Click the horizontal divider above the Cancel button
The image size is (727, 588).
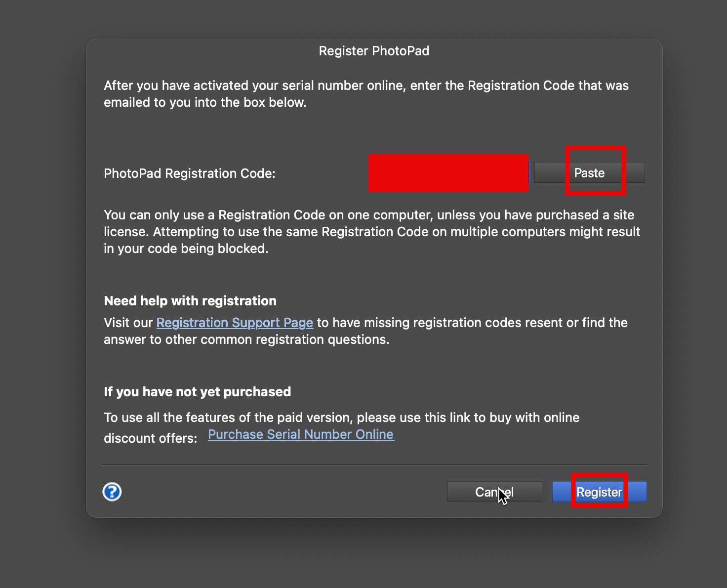click(x=374, y=464)
